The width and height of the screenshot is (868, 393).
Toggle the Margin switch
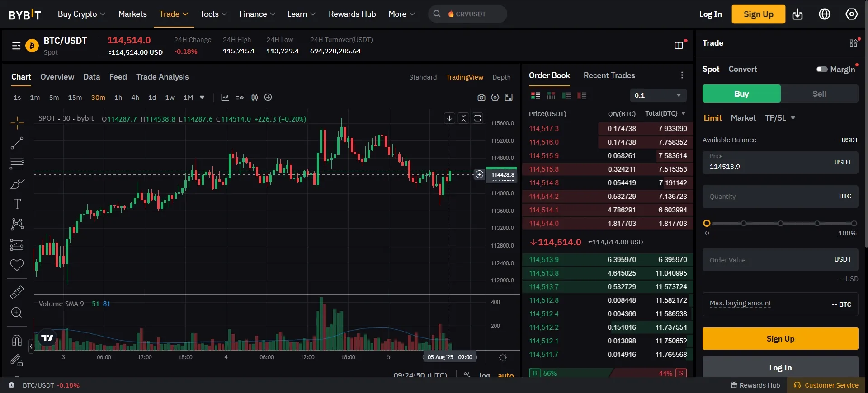point(822,69)
